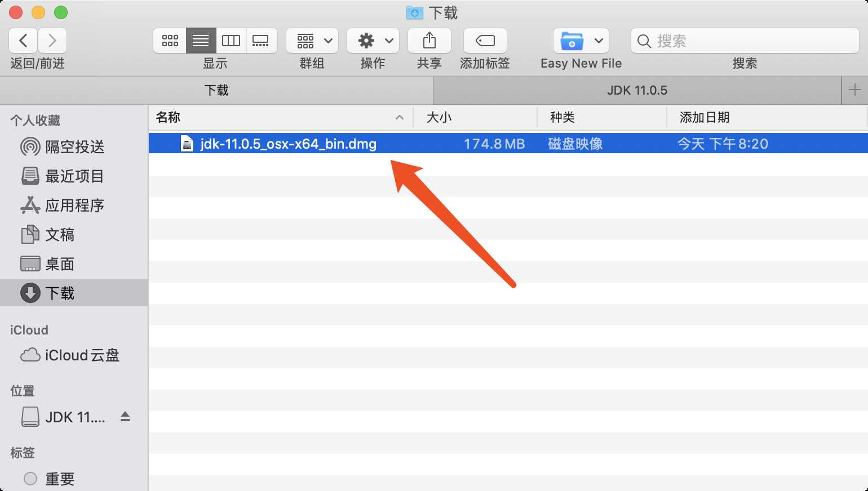Click the 今天 下午8:20 date cell

pyautogui.click(x=723, y=144)
